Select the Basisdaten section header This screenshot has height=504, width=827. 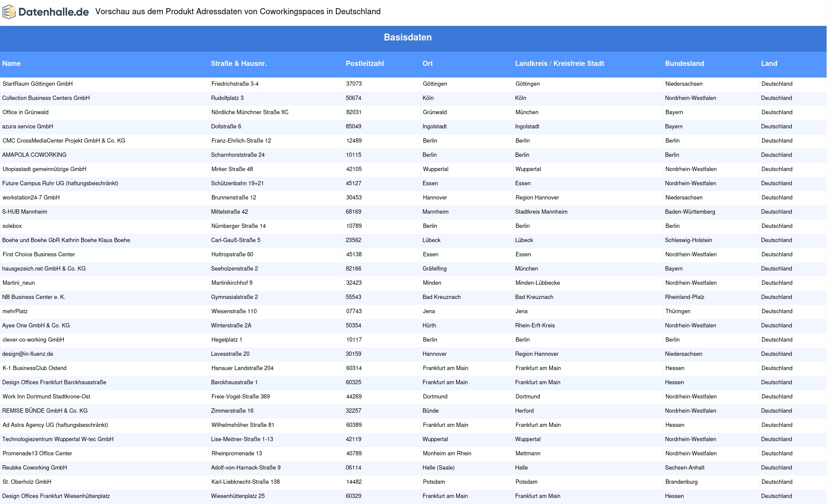407,37
